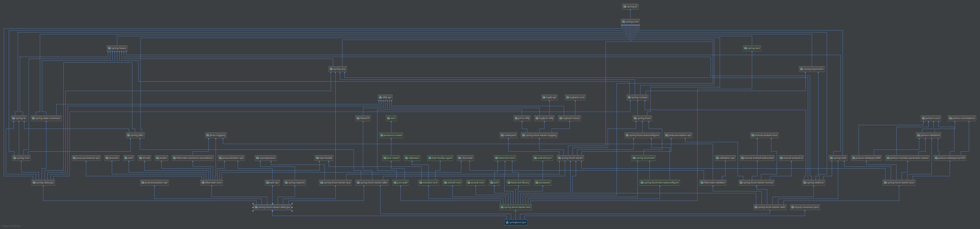Select the javax.persistence-api node
Screen dimensions: 980x229
86,158
